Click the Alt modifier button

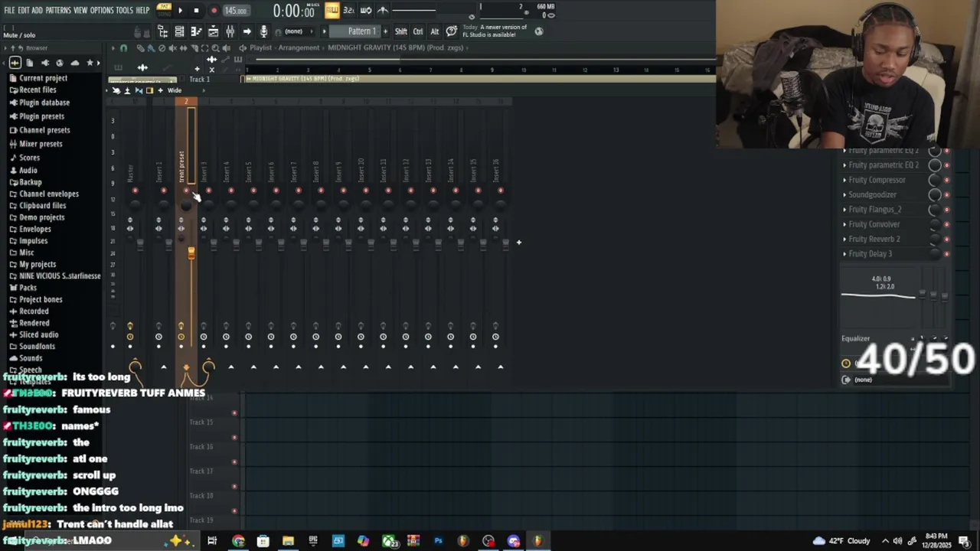click(435, 31)
